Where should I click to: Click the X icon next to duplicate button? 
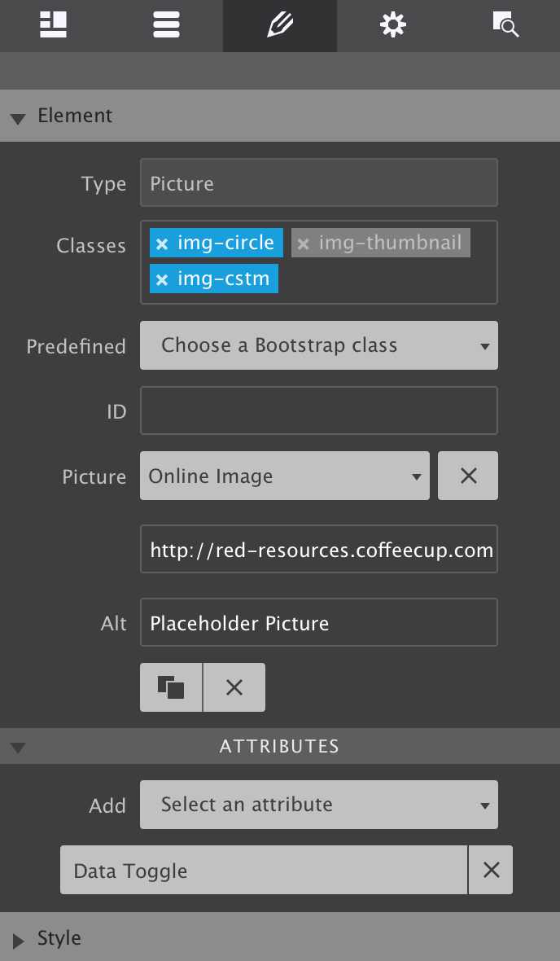234,687
